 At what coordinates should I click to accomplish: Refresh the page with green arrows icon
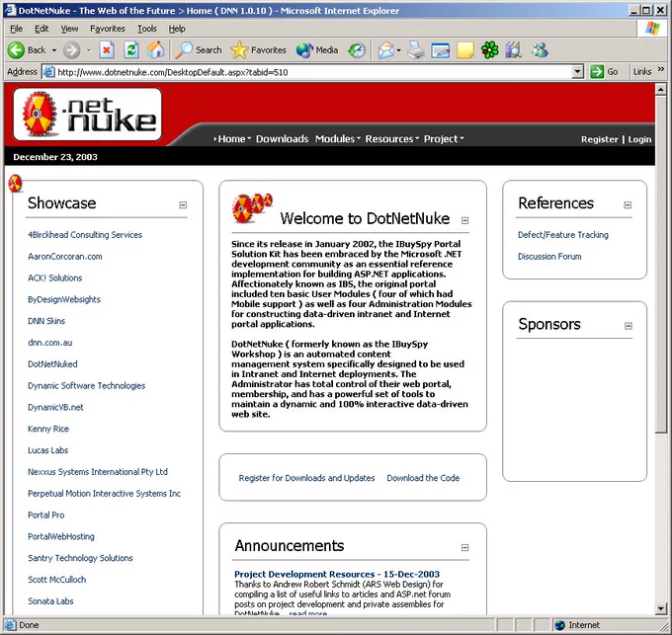[131, 50]
